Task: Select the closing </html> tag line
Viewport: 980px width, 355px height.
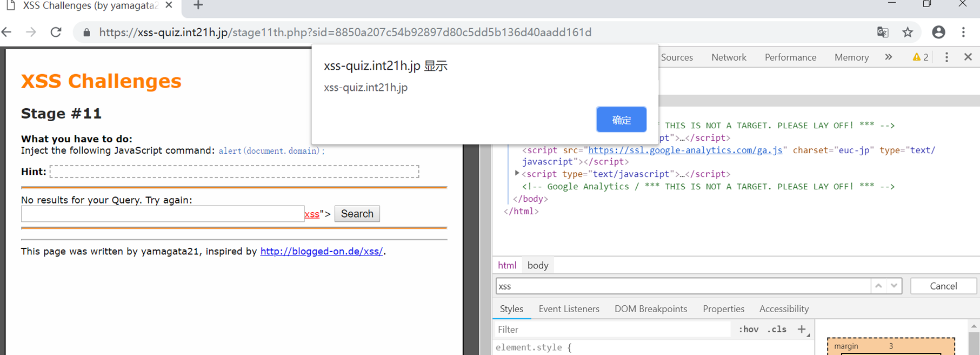Action: [x=521, y=211]
